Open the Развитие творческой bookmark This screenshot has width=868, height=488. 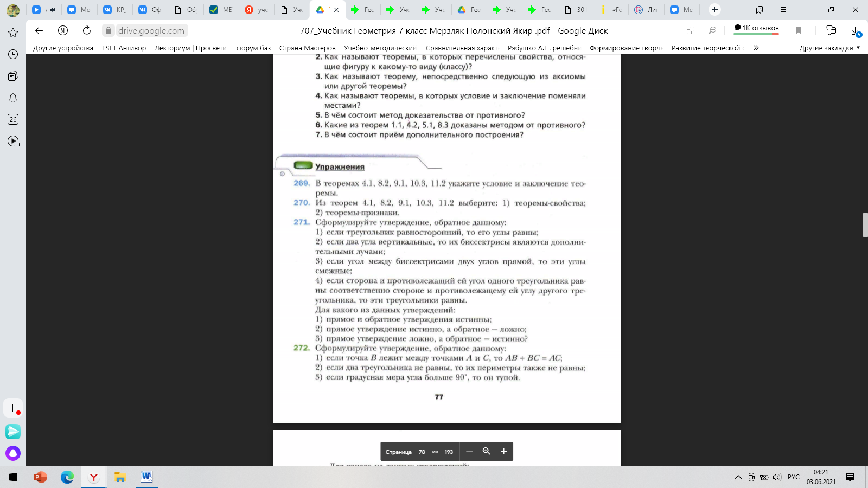click(708, 48)
